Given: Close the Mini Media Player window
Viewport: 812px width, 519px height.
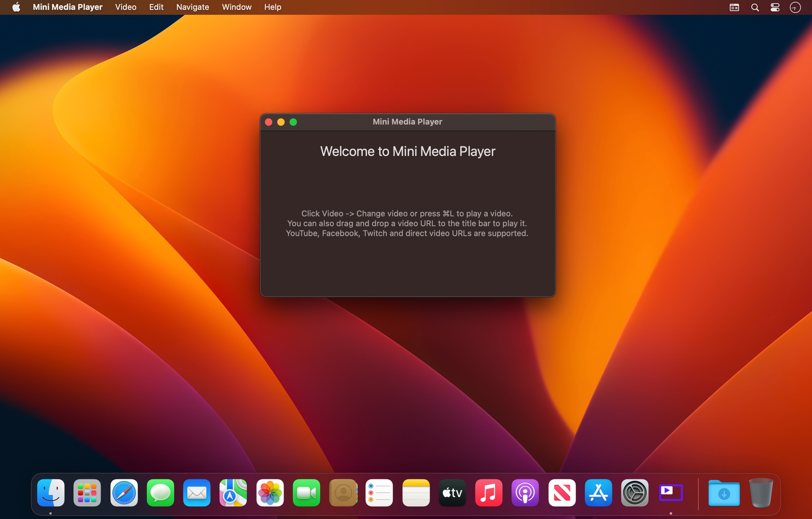Looking at the screenshot, I should tap(268, 122).
